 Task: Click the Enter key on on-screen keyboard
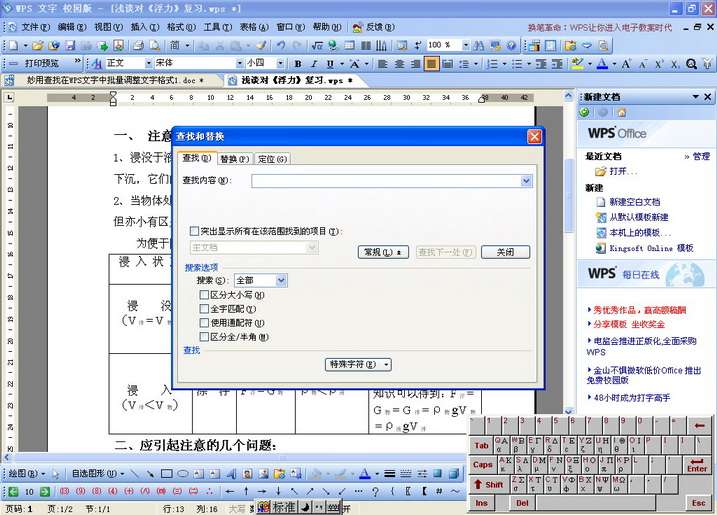point(697,465)
